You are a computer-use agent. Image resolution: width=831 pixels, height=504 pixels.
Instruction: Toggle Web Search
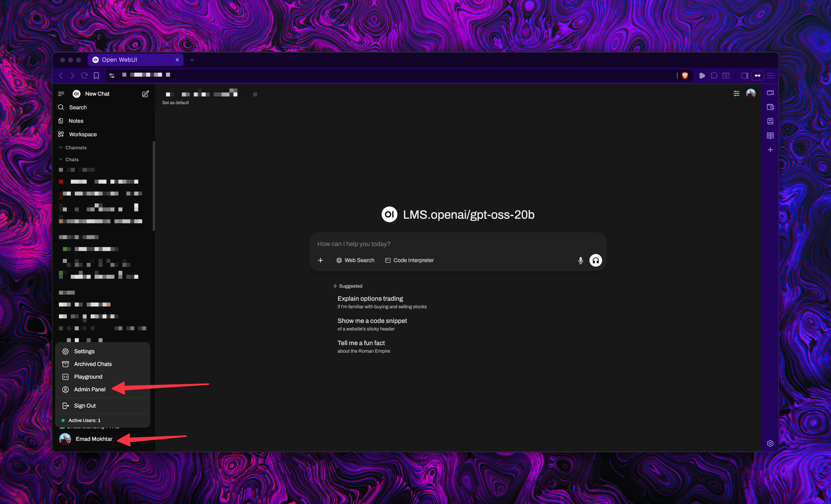[x=355, y=260]
